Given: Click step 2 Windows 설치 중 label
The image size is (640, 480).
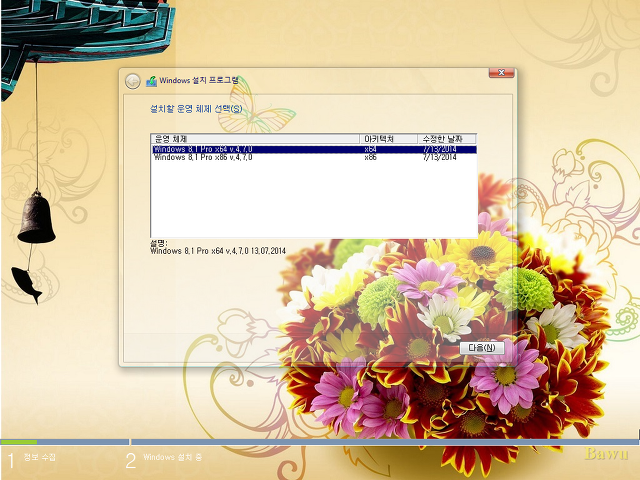Looking at the screenshot, I should (x=172, y=457).
